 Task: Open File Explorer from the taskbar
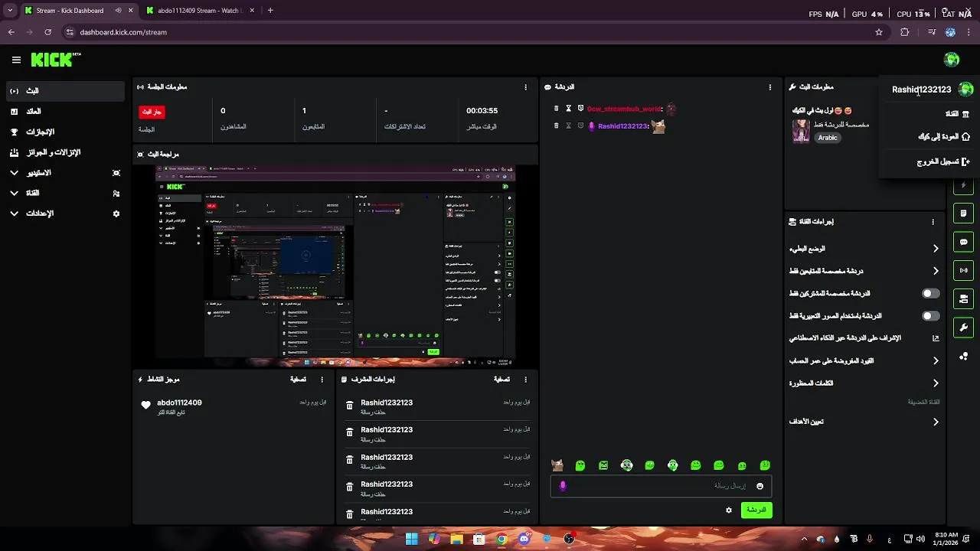point(457,539)
